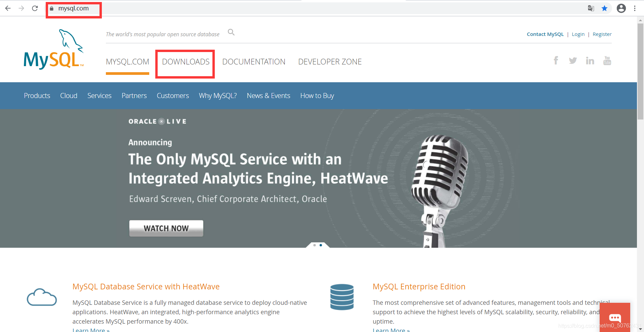Click the Login link
The height and width of the screenshot is (332, 644).
(x=578, y=34)
